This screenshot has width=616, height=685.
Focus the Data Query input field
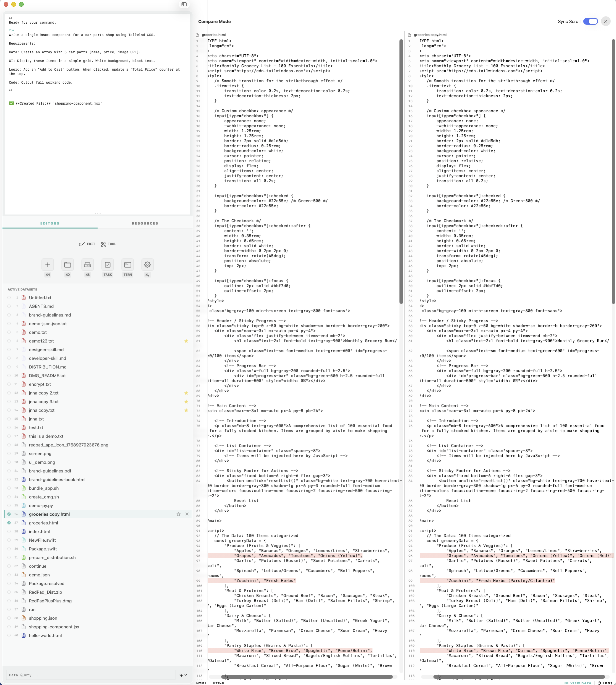(x=91, y=675)
